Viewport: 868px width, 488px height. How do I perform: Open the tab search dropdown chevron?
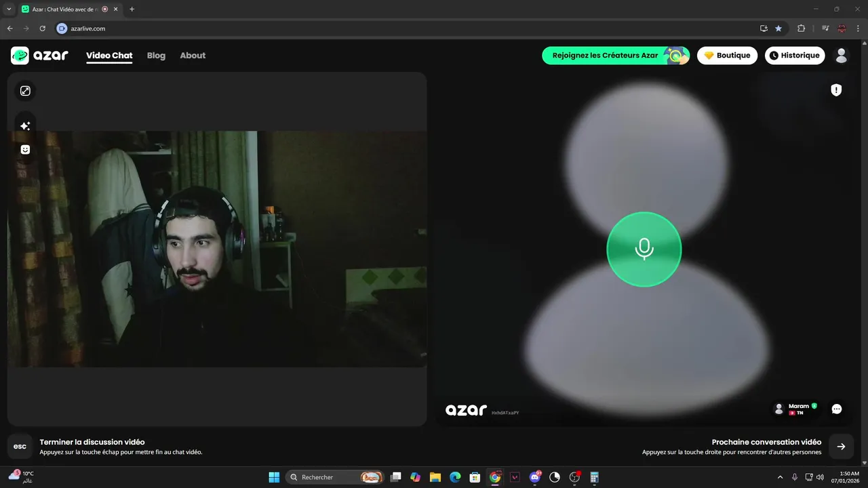[9, 9]
